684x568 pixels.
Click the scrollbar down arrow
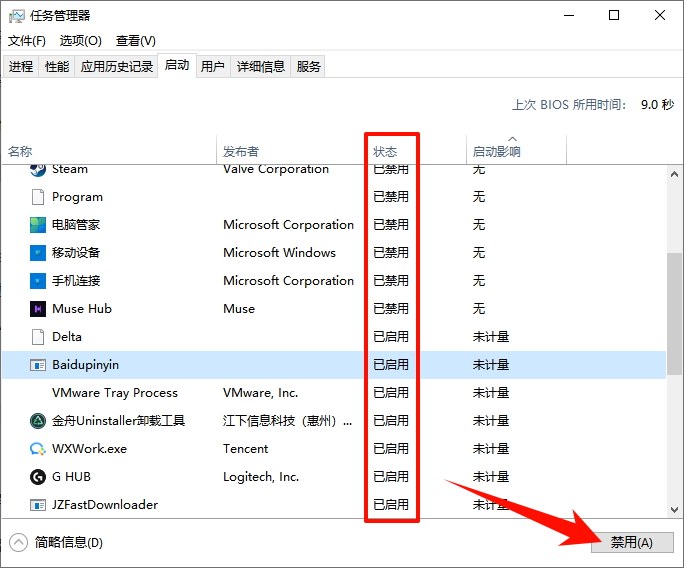pos(674,510)
